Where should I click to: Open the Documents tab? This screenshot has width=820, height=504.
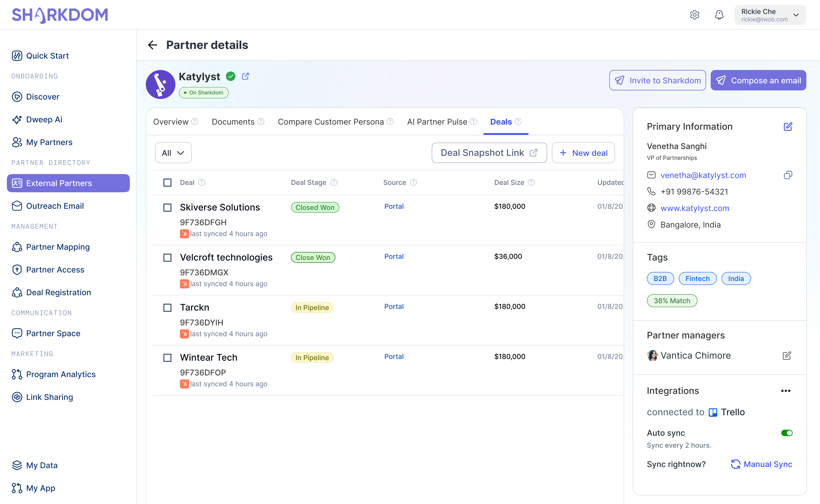tap(233, 122)
